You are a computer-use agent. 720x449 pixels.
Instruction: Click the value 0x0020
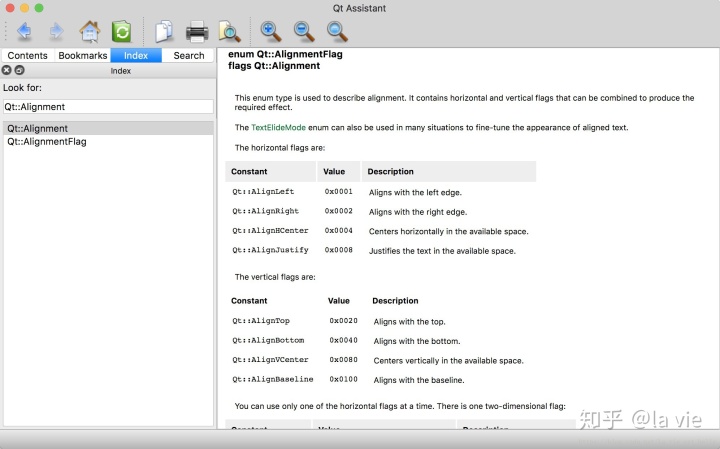point(343,320)
